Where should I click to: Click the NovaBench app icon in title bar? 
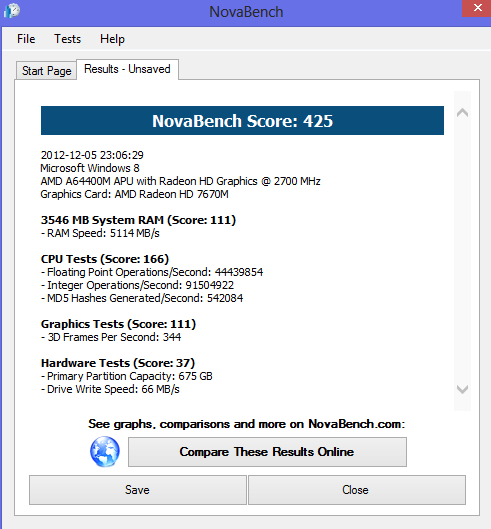(12, 10)
